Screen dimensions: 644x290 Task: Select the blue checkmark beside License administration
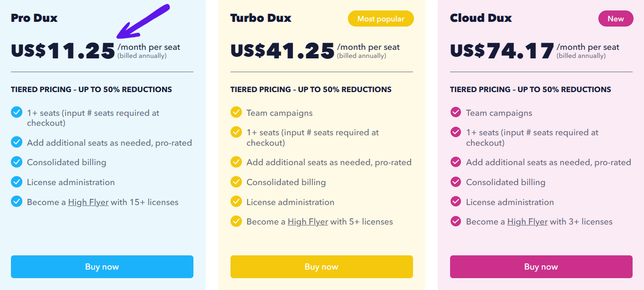coord(16,182)
